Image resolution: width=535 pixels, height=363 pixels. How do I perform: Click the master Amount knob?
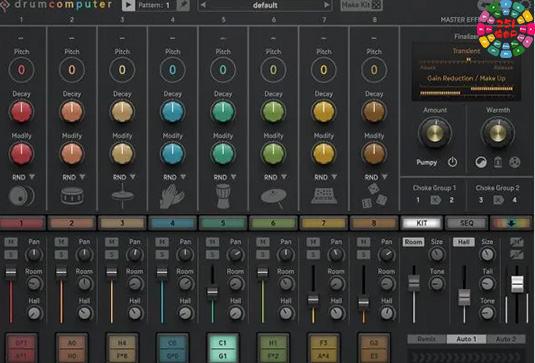435,133
